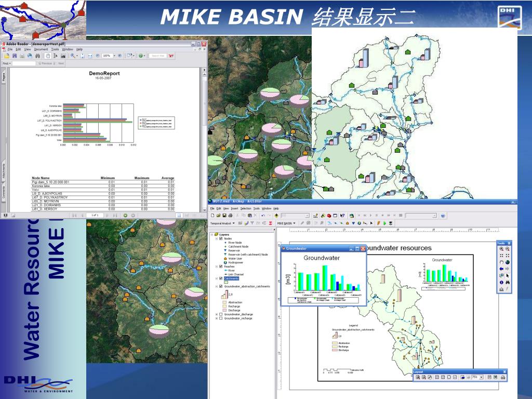Screen dimensions: 532x399
Task: Open the Insert menu in ArcMap
Action: pos(234,208)
